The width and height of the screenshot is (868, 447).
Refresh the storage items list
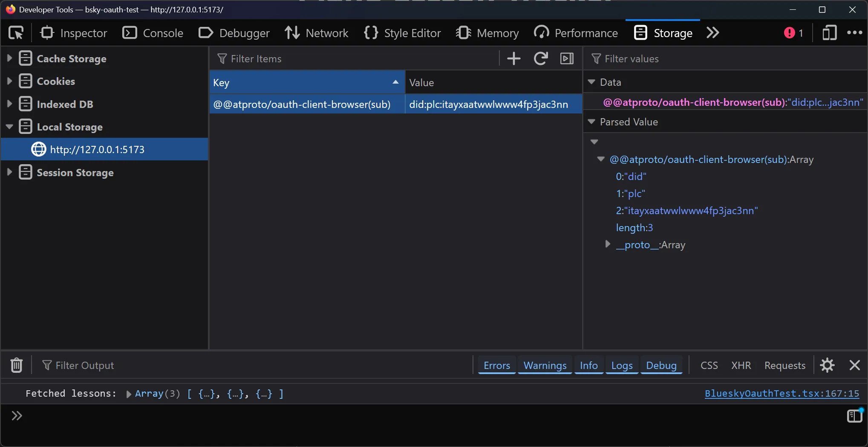pos(540,58)
